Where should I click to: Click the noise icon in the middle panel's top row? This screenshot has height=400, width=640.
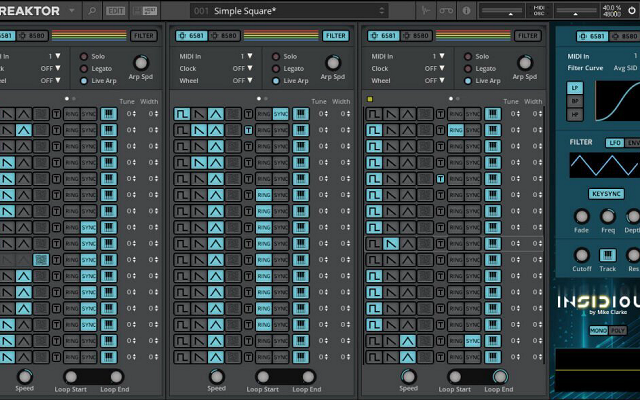233,114
